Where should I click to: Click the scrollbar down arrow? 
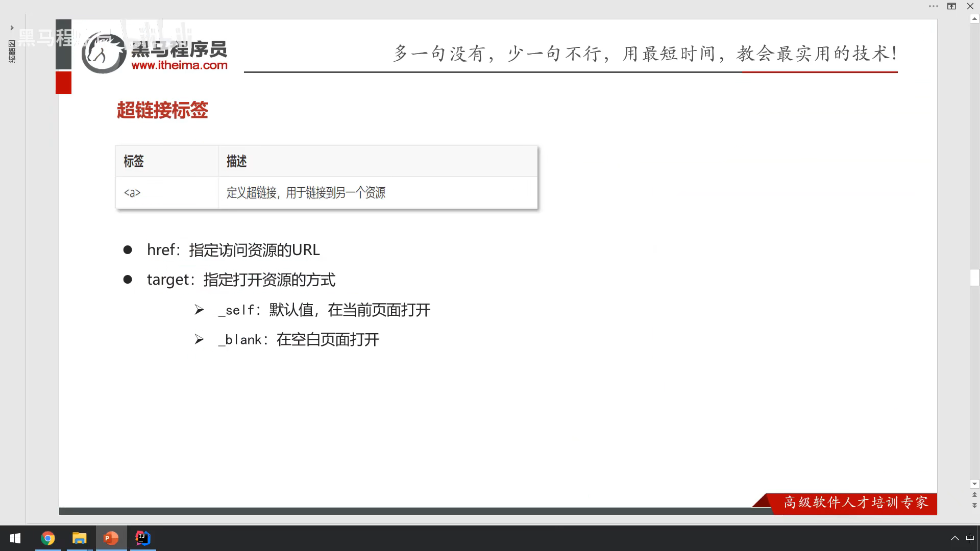point(974,484)
